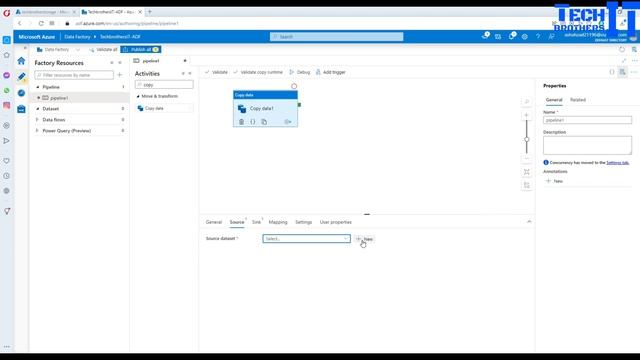The image size is (640, 360).
Task: Open the Settings tab link in Properties
Action: 617,162
